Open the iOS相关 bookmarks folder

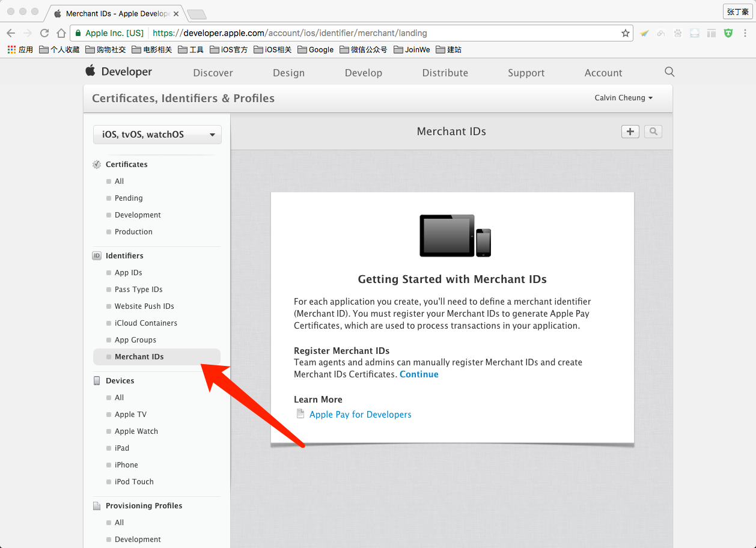[x=273, y=50]
